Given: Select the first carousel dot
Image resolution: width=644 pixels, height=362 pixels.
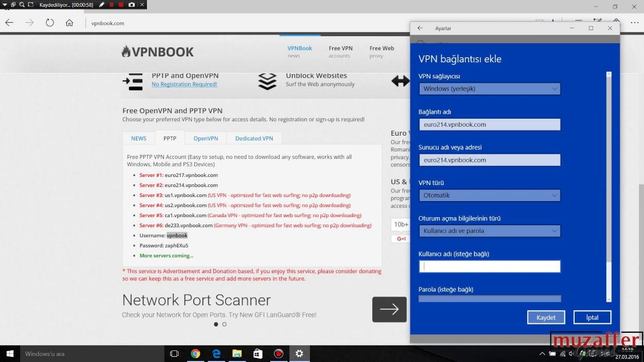Looking at the screenshot, I should (216, 324).
